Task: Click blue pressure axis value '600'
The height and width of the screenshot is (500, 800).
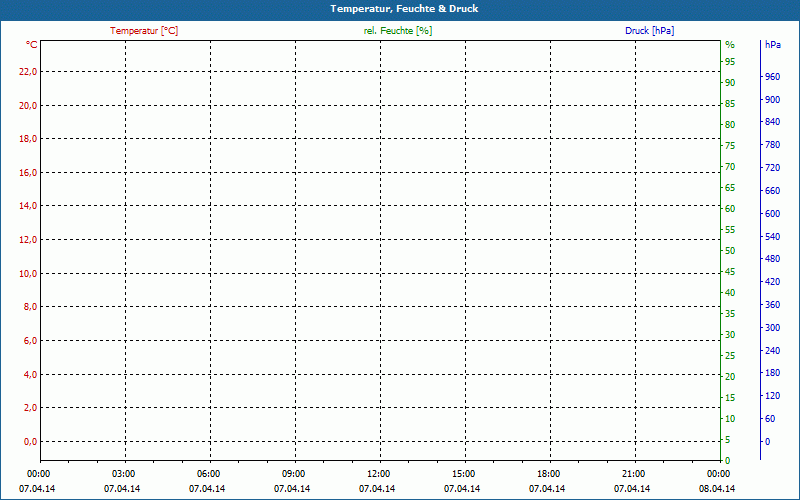Action: click(x=773, y=214)
